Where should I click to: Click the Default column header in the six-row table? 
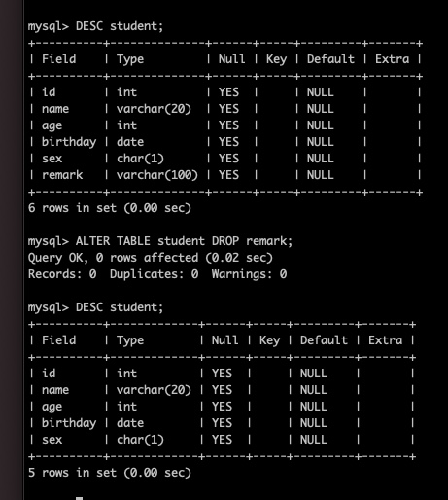(330, 59)
